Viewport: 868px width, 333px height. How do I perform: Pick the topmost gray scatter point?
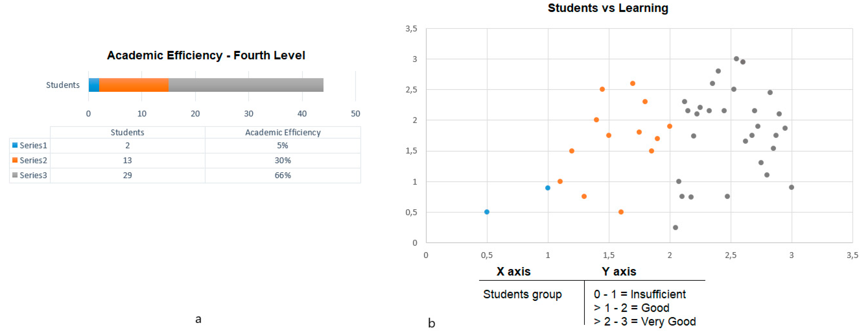pyautogui.click(x=736, y=59)
